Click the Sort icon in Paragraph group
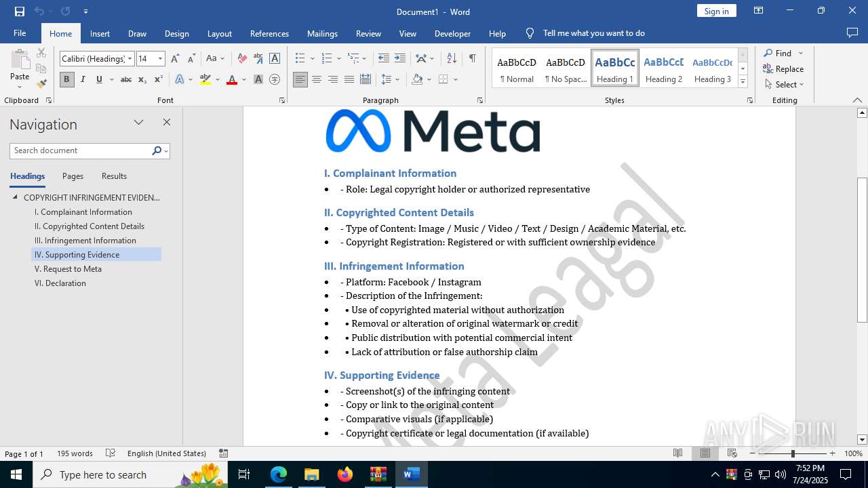The image size is (868, 488). pyautogui.click(x=452, y=58)
